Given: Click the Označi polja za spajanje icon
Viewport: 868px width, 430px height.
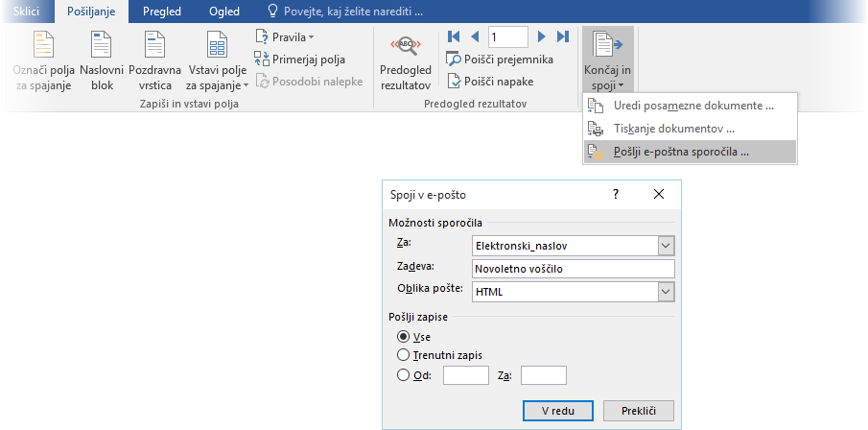Looking at the screenshot, I should click(x=44, y=45).
